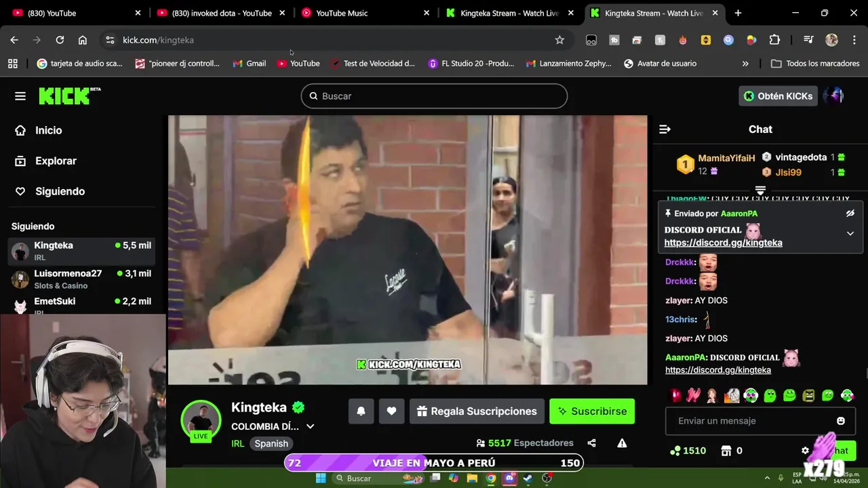Report the stream with the warning triangle

622,443
